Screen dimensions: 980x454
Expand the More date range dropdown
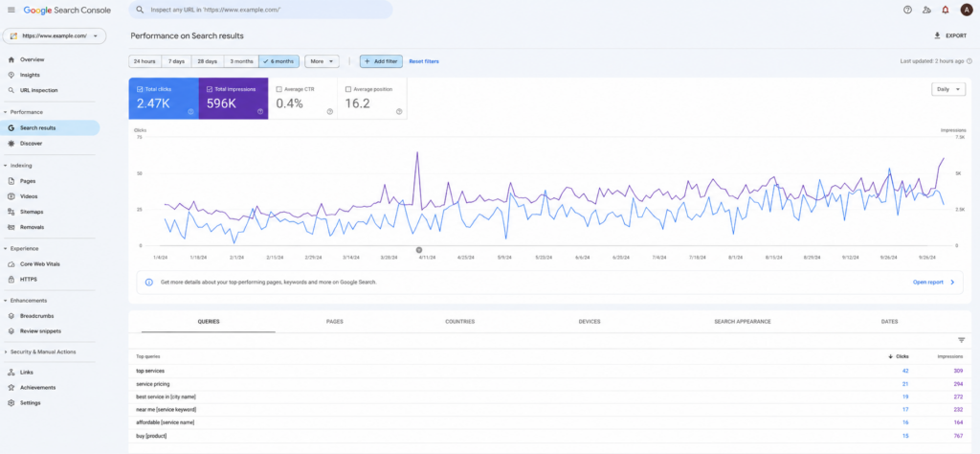(322, 61)
